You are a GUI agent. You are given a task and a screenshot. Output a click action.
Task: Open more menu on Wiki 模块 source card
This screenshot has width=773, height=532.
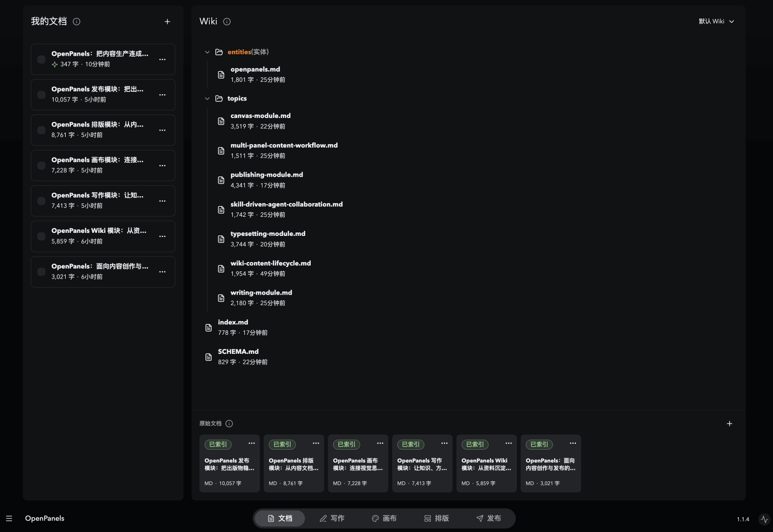(x=508, y=443)
